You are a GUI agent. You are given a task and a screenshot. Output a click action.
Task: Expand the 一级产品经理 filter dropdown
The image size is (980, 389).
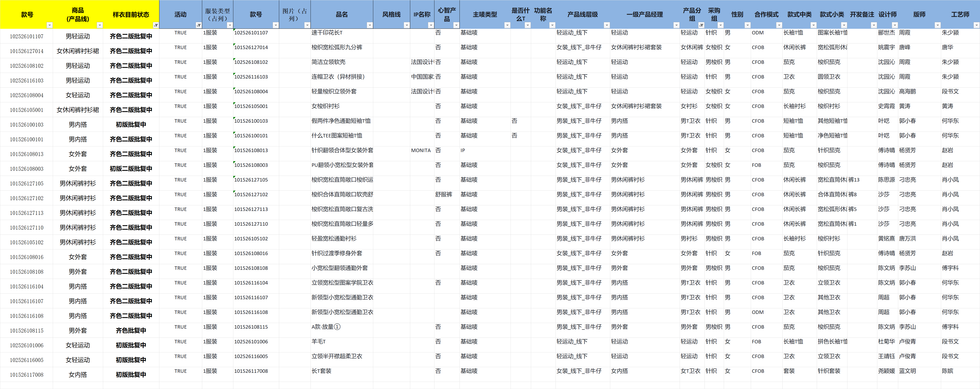676,25
